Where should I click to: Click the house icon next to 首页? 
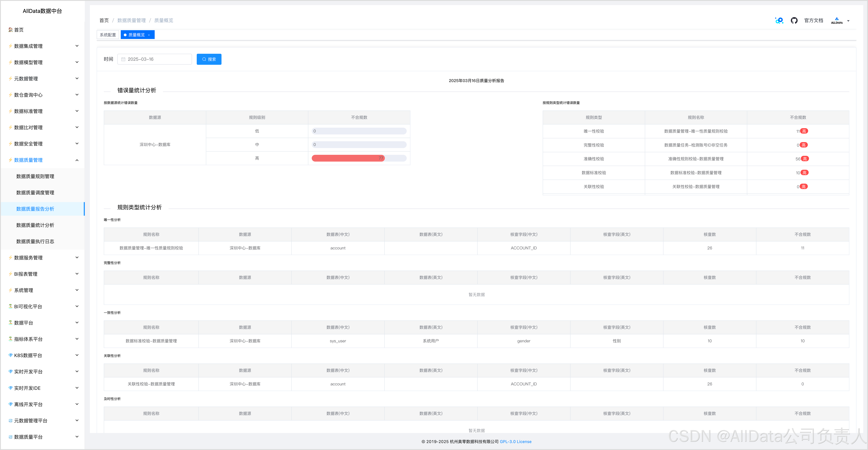coord(11,30)
